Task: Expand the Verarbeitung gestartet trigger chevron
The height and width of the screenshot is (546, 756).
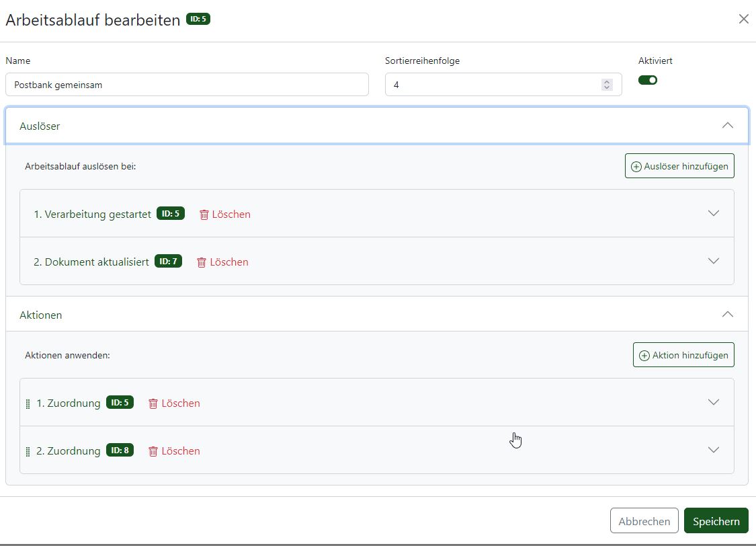Action: coord(714,213)
